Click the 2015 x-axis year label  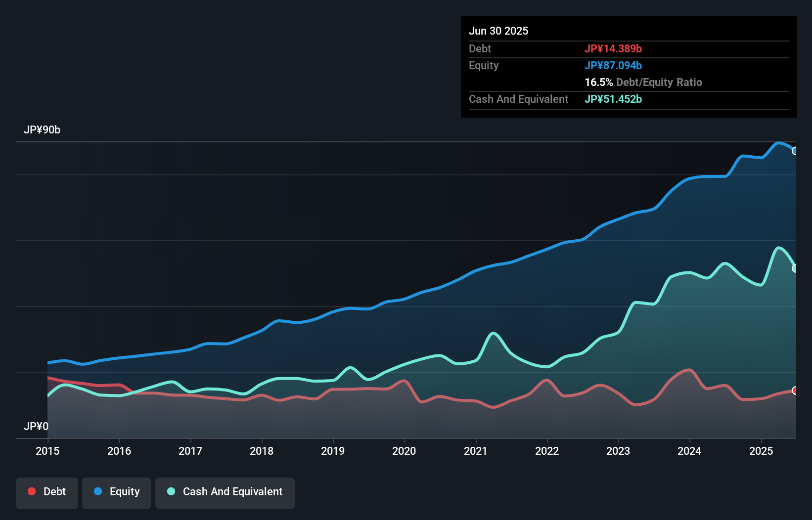click(47, 451)
